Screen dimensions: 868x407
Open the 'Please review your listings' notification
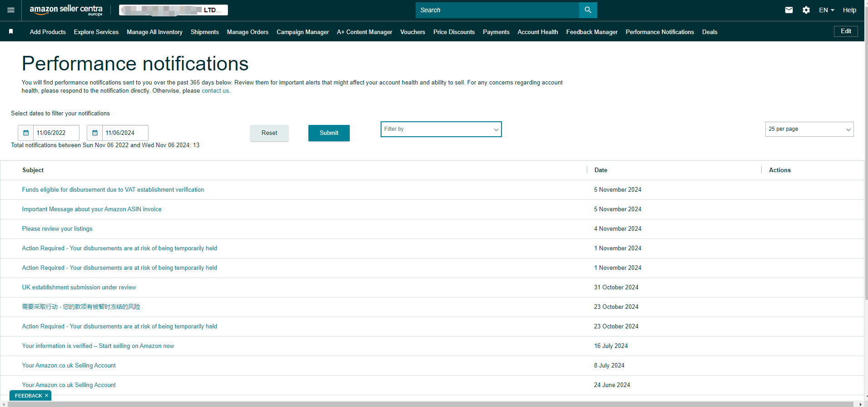(57, 229)
